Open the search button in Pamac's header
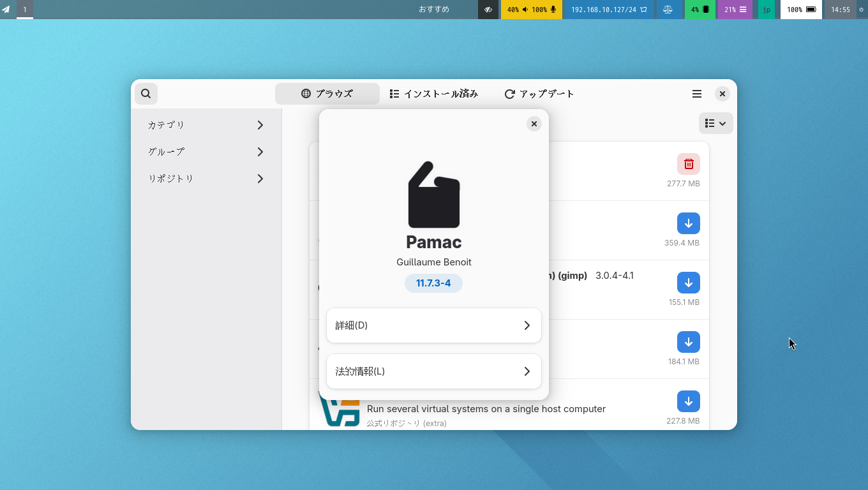Viewport: 868px width, 490px height. (x=146, y=94)
